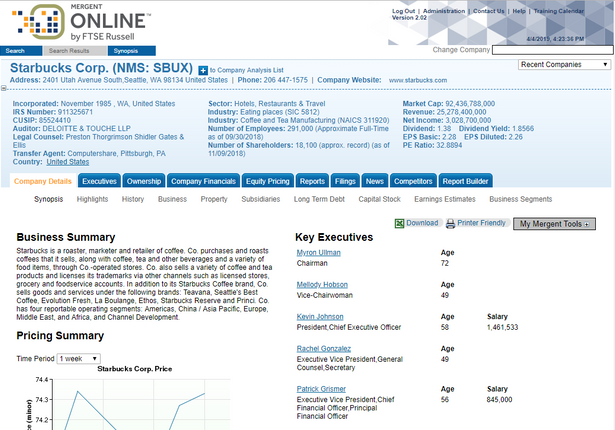
Task: Open the Time Period dropdown
Action: (x=77, y=358)
